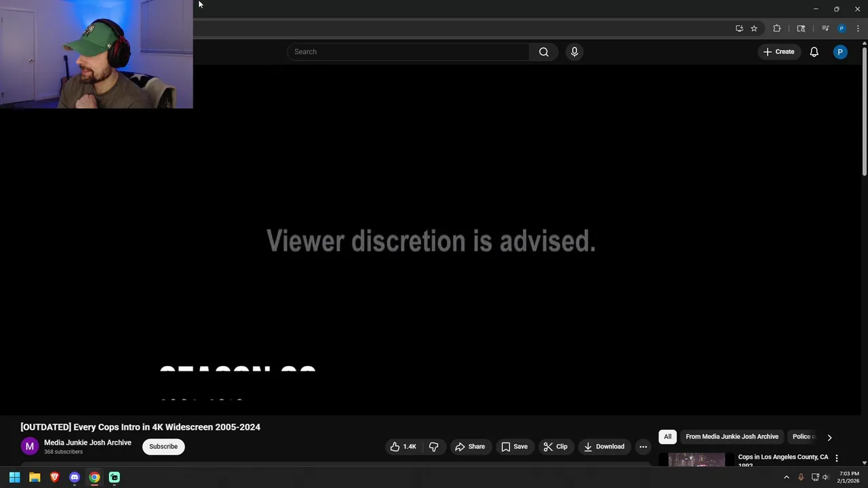Show more filter chips with right arrow

[x=829, y=437]
